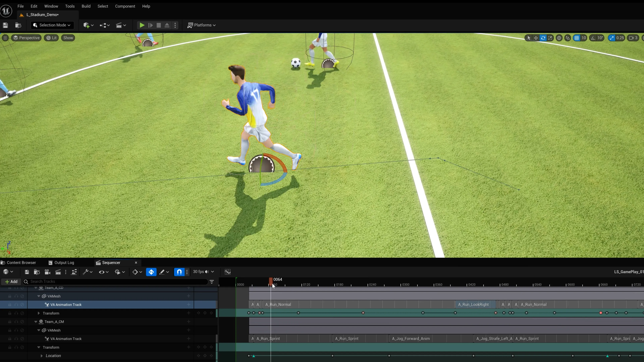Enable auto-key with the blue key icon
The image size is (644, 362).
151,272
